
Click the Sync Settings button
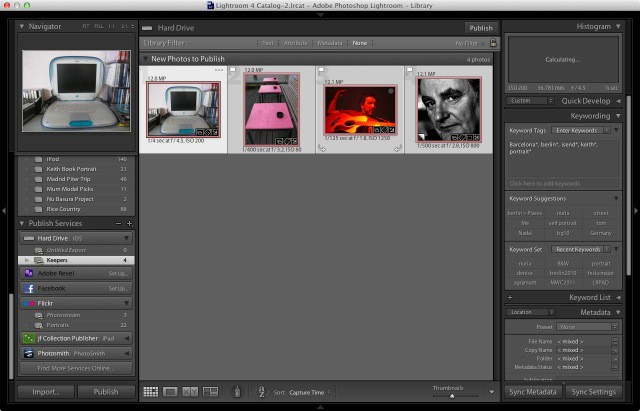593,392
